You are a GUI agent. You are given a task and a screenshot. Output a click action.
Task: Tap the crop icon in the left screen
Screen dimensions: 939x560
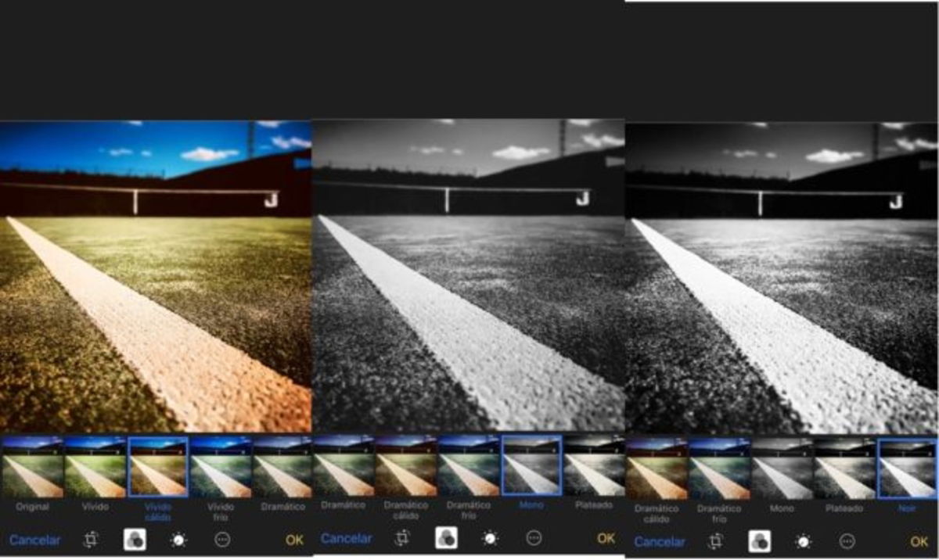click(x=91, y=540)
